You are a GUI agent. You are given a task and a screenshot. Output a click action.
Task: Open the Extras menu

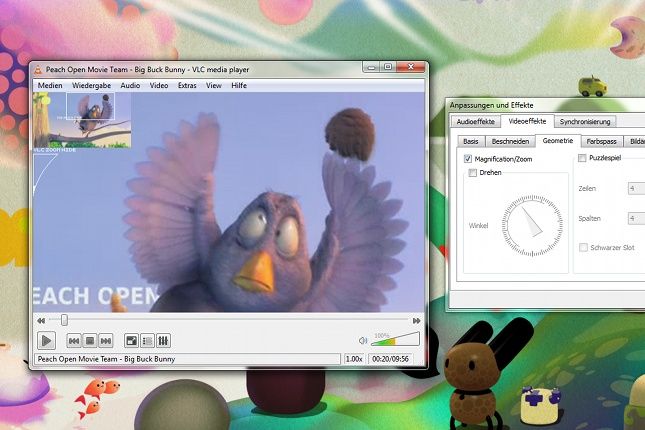pos(187,86)
